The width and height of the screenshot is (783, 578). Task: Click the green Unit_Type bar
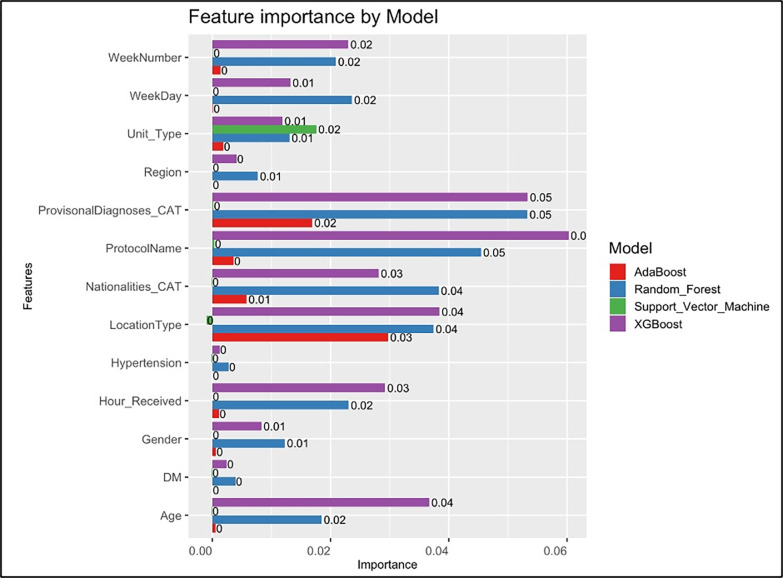pos(264,129)
